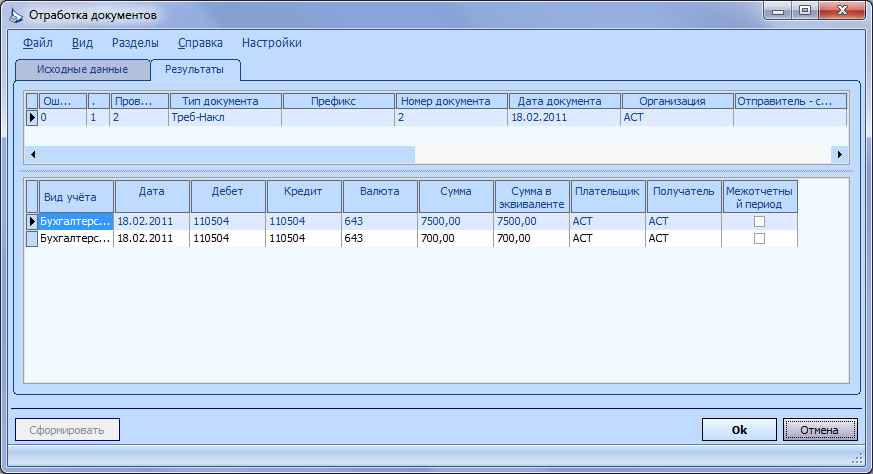Viewport: 873px width, 474px height.
Task: Click the Дебет column header
Action: (x=228, y=197)
